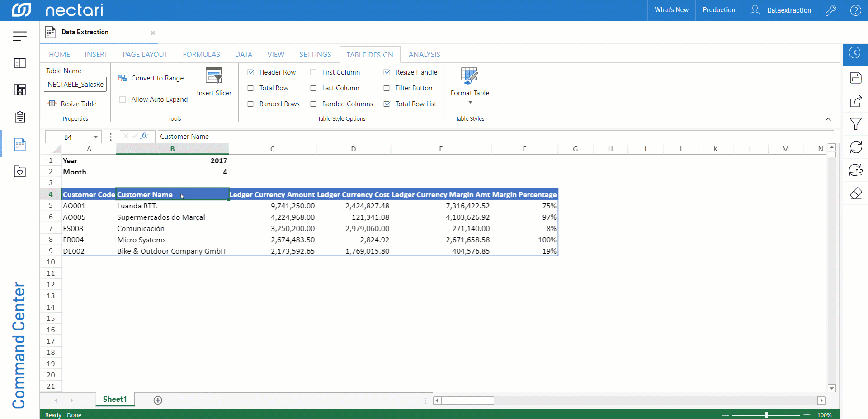Screen dimensions: 868x419
Task: Open the wrench tools icon in header
Action: pyautogui.click(x=831, y=10)
